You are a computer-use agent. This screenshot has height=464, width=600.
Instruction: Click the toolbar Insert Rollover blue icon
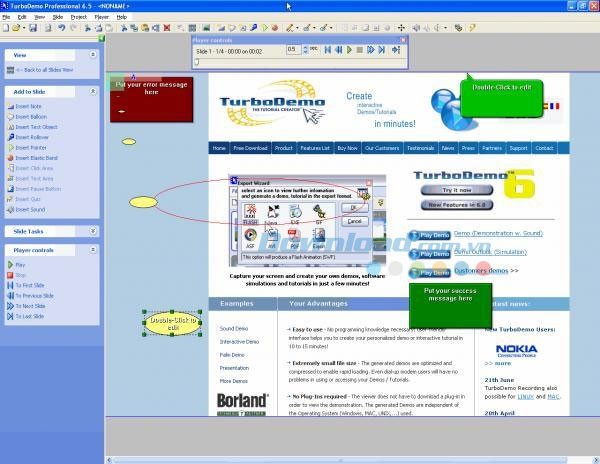click(x=254, y=28)
